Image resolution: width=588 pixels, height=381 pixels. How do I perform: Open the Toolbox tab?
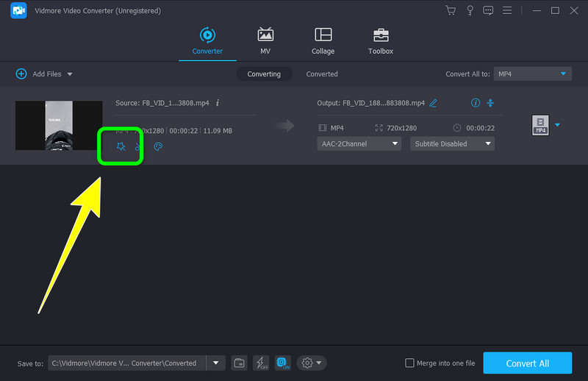click(x=381, y=41)
